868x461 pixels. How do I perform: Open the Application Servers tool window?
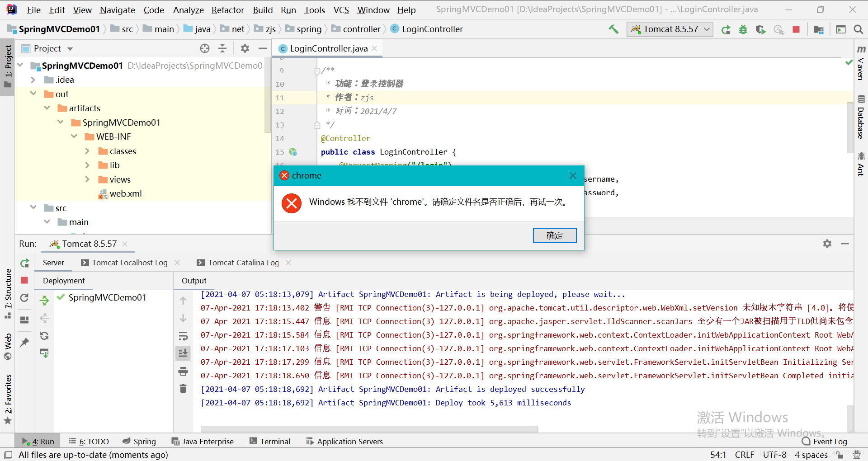click(344, 442)
